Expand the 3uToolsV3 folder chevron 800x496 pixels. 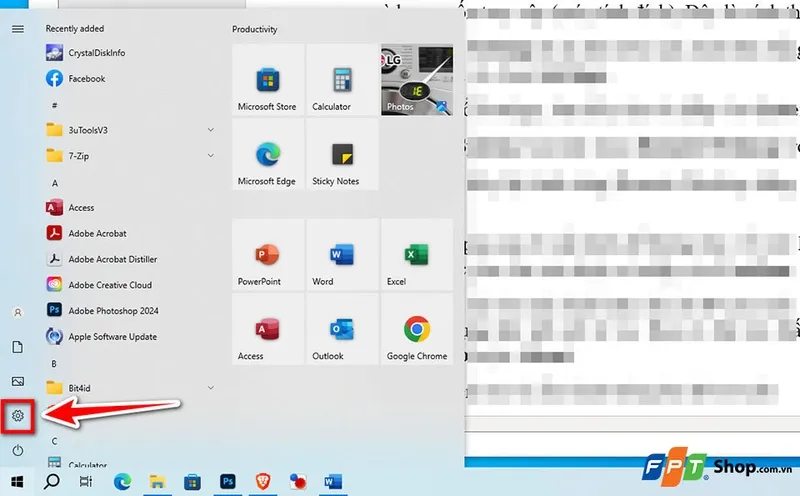(211, 130)
